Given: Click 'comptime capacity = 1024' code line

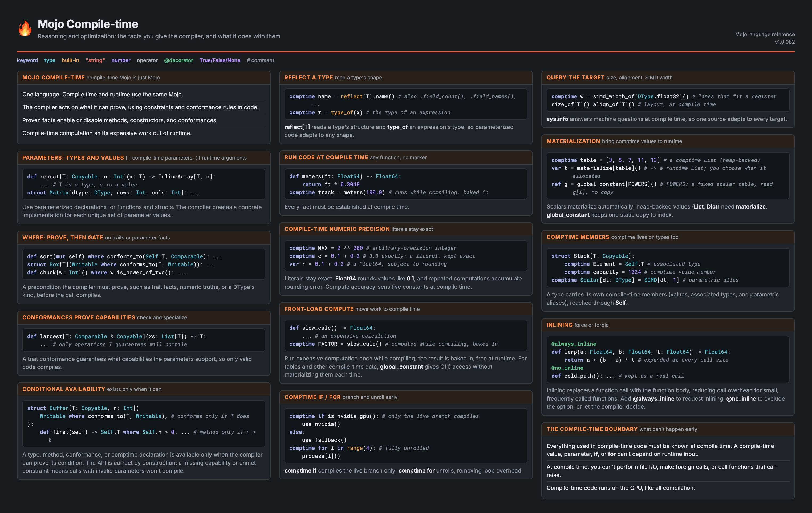Looking at the screenshot, I should 640,272.
